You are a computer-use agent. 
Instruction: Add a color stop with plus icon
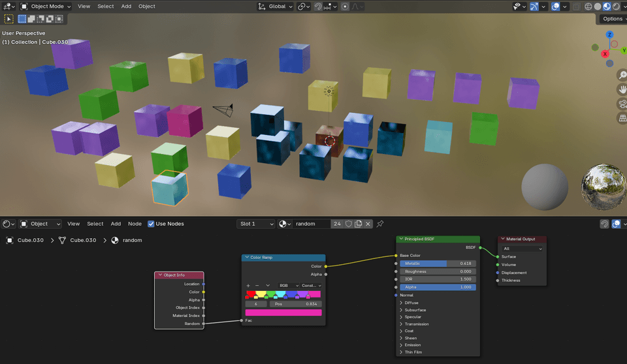coord(248,286)
